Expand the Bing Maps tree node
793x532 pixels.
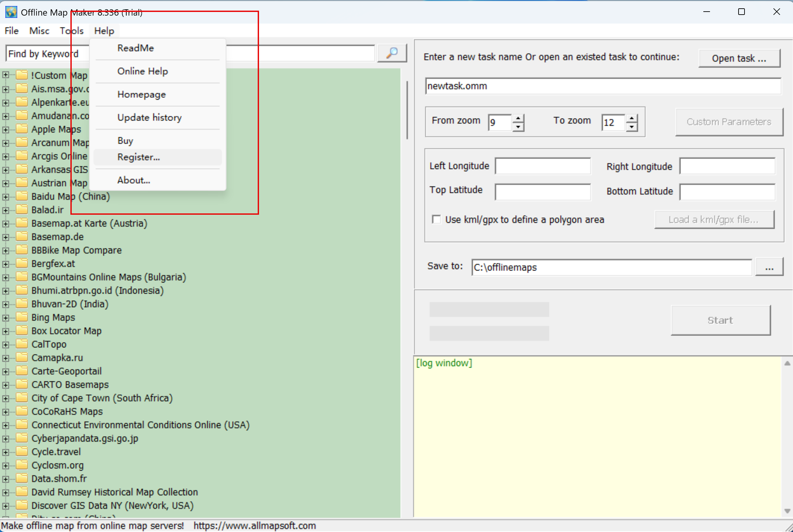[5, 318]
